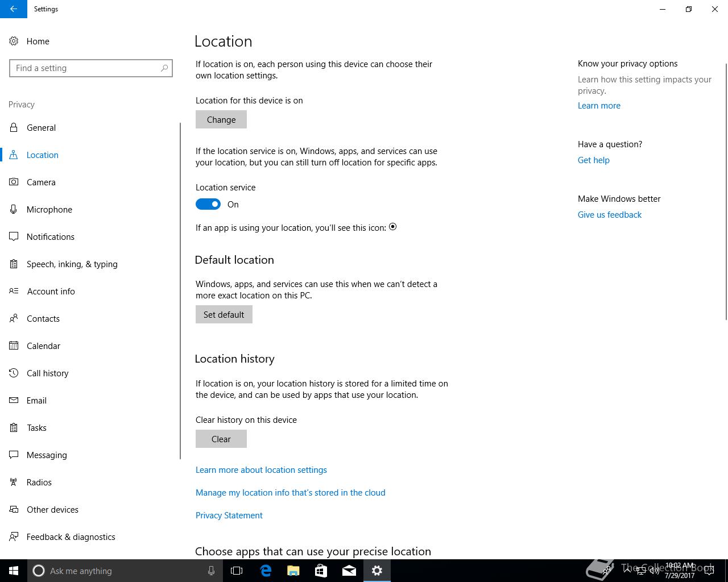
Task: Click Cortana microphone in taskbar search
Action: coord(211,571)
